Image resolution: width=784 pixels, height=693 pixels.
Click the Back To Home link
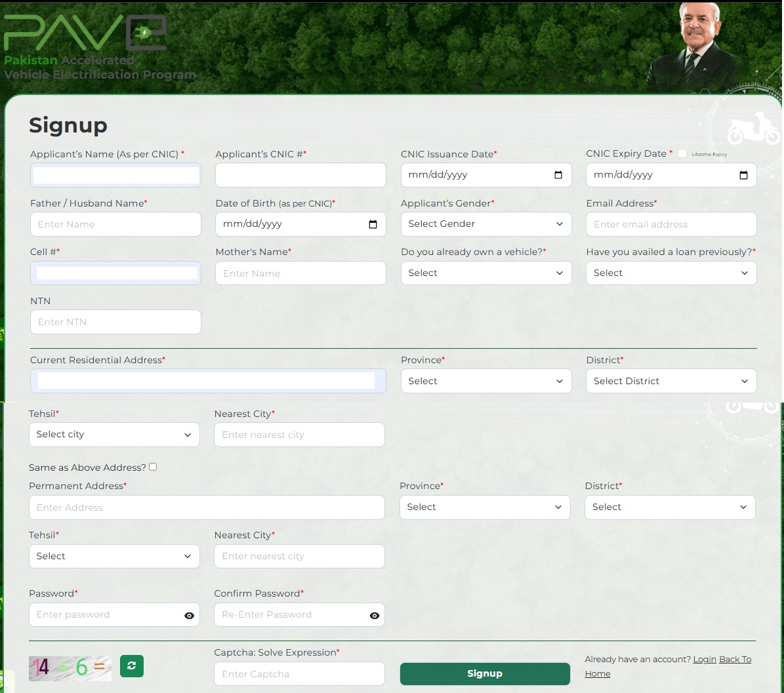pos(735,660)
